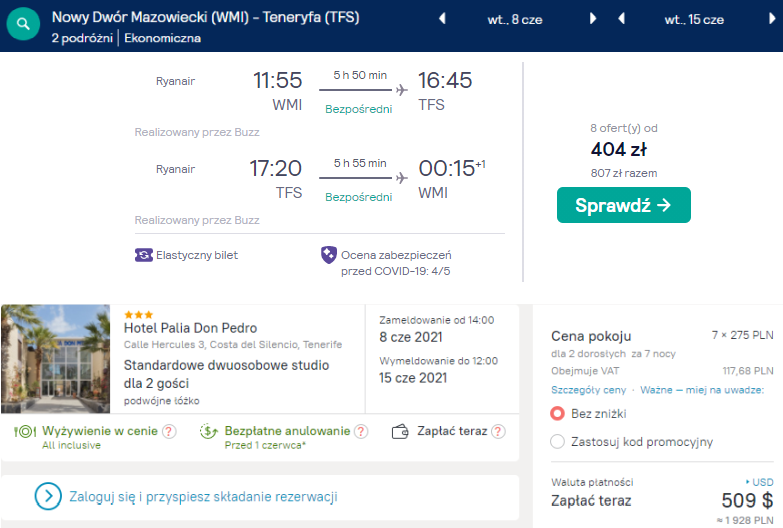Click Zaloguj się i przyspiesz składanie rezerwacji
783x528 pixels.
202,496
